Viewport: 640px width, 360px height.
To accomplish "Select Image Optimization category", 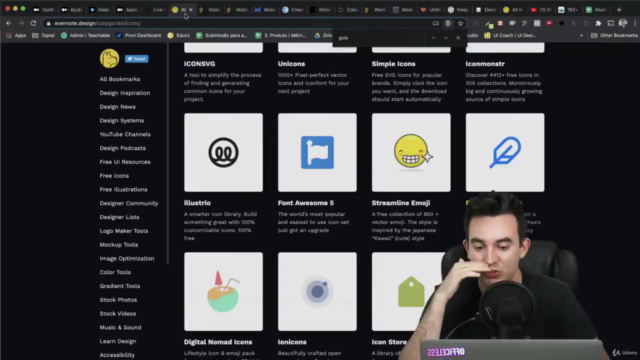I will click(x=127, y=259).
